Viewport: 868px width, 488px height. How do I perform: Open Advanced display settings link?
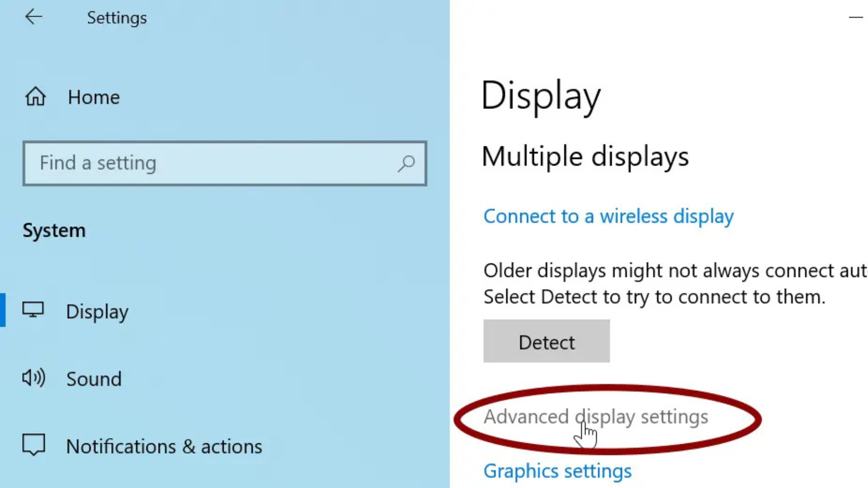595,417
